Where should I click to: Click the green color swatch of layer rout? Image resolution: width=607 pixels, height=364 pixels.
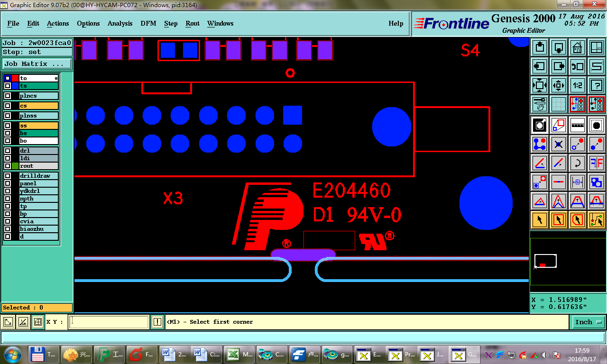click(15, 166)
